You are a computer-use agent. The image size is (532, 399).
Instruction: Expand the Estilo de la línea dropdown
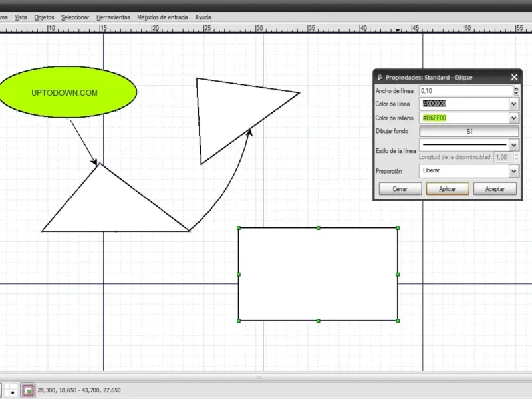pos(513,145)
